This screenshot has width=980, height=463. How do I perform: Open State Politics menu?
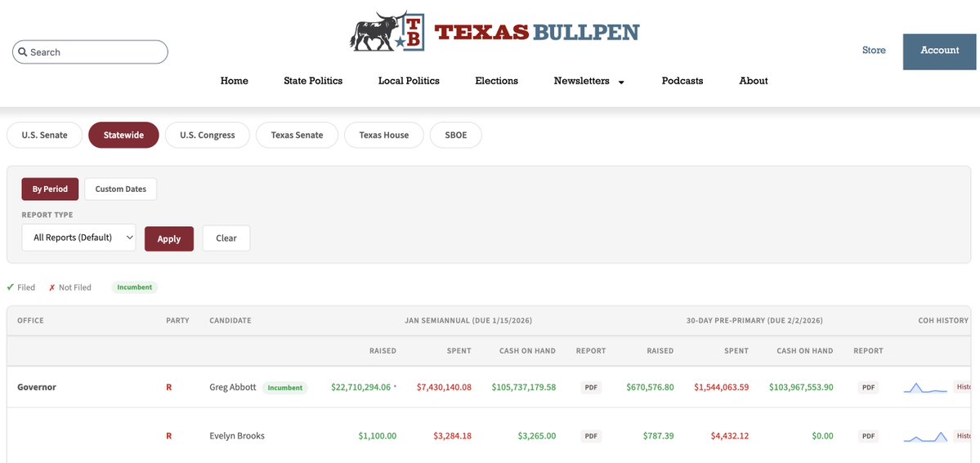313,81
